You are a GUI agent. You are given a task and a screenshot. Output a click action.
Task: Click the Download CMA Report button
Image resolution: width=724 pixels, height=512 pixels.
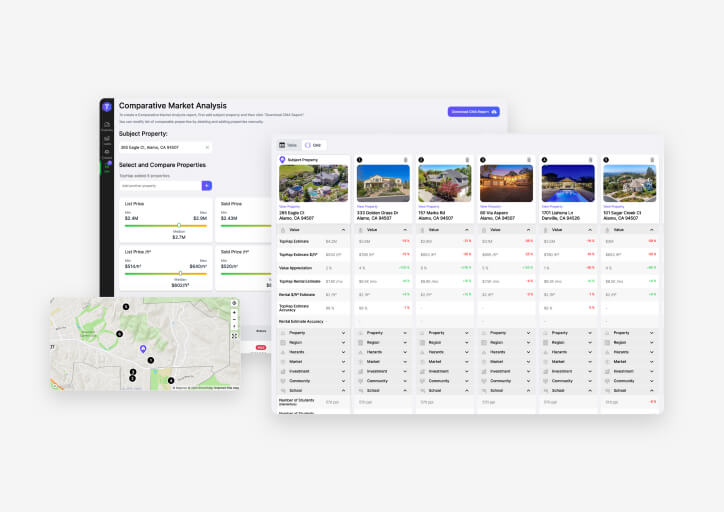click(x=473, y=112)
